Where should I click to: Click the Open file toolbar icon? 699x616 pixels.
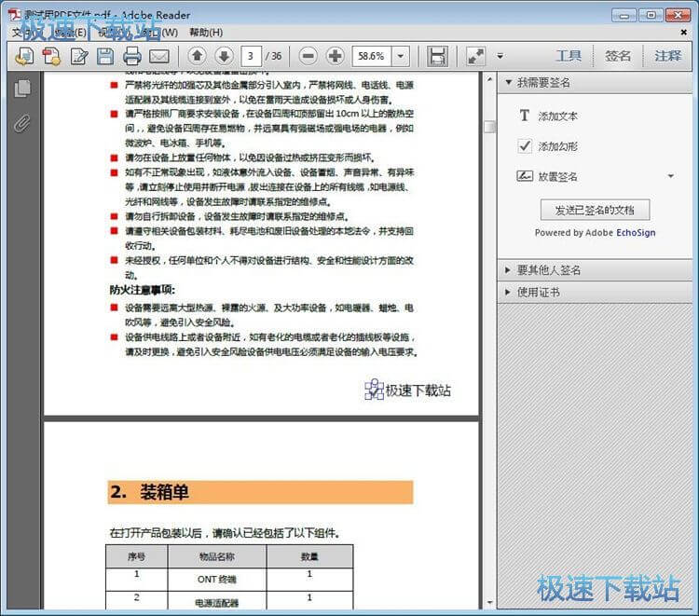(24, 56)
